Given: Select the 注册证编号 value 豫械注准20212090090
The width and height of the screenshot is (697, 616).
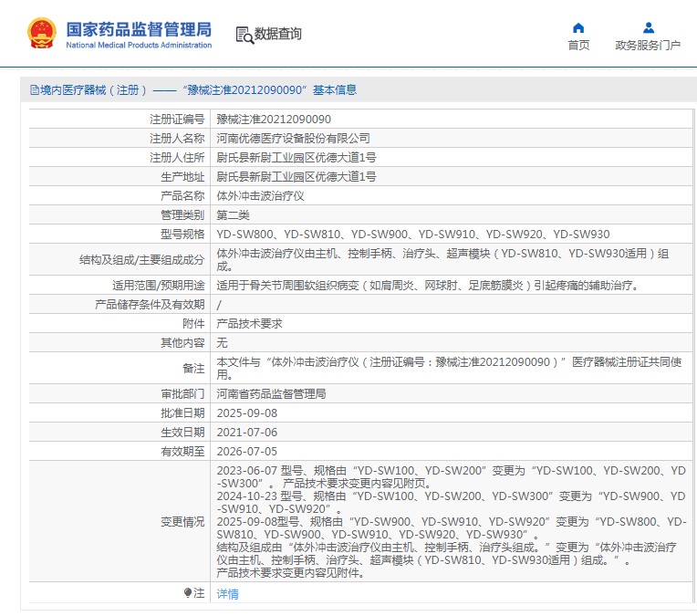Looking at the screenshot, I should coord(274,120).
